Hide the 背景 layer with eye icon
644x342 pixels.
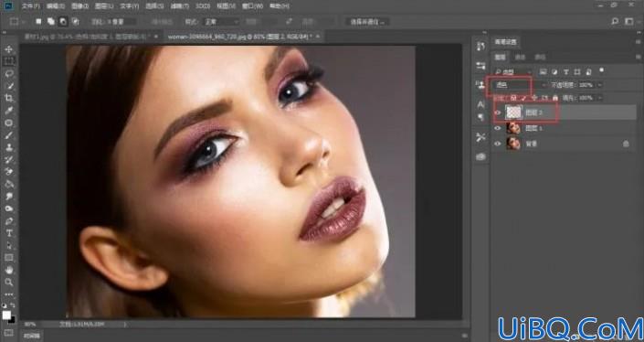[498, 144]
